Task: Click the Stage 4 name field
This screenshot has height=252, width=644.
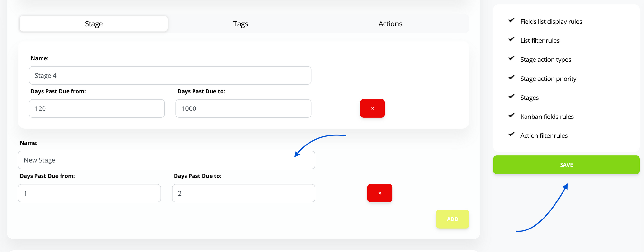Action: (x=170, y=76)
